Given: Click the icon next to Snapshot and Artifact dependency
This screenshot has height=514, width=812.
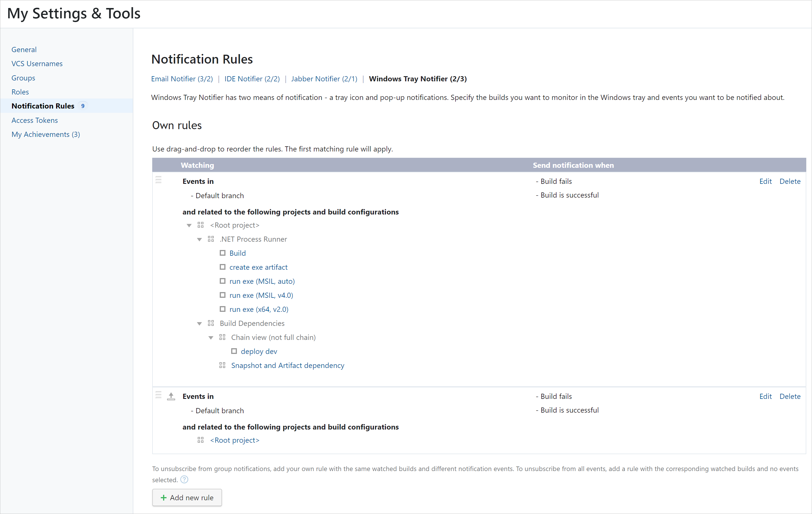Looking at the screenshot, I should [x=222, y=365].
